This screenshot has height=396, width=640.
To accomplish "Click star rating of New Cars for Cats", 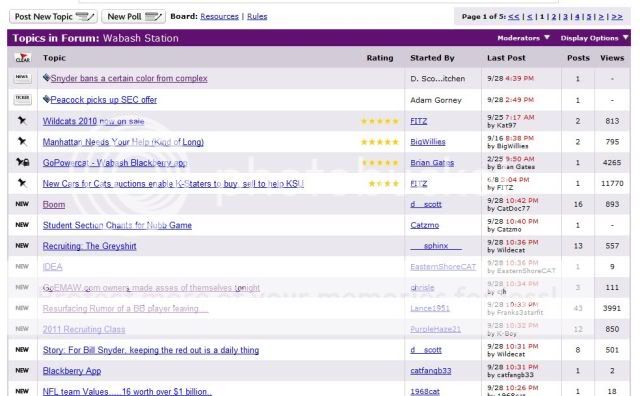I will (x=384, y=184).
